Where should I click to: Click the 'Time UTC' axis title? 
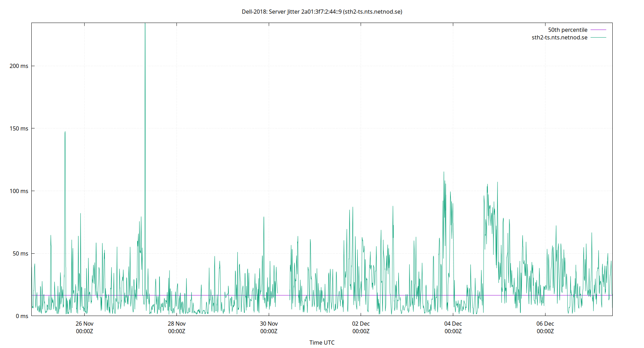click(322, 342)
